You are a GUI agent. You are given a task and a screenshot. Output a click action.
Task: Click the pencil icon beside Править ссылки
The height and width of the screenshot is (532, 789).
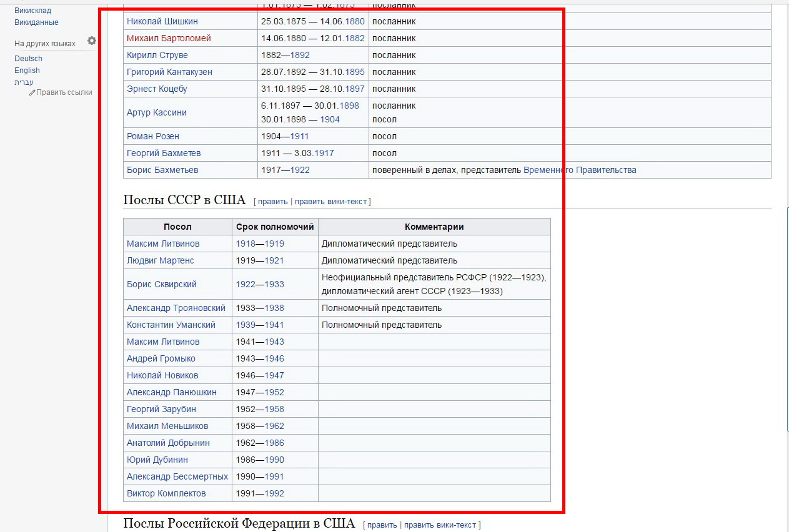(x=32, y=92)
